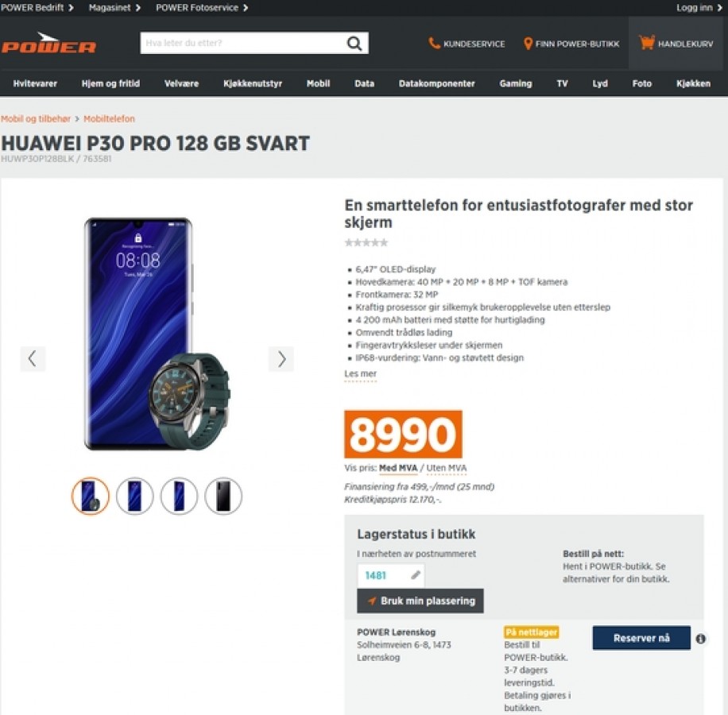Click the Kundeservice phone icon
The image size is (728, 715).
(x=434, y=44)
